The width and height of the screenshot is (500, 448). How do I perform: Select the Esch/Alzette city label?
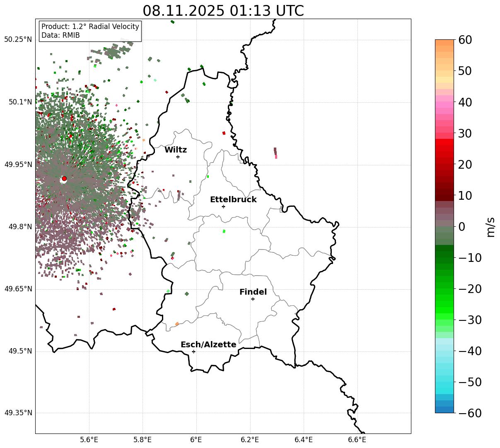(x=208, y=345)
